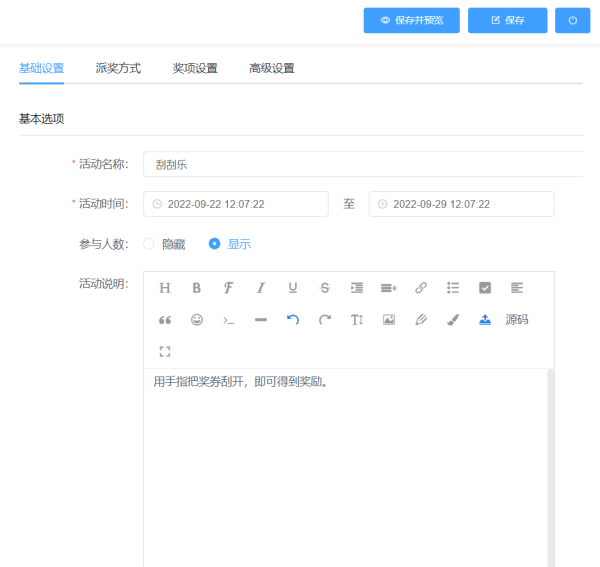Image resolution: width=600 pixels, height=567 pixels.
Task: Select the 隐藏 radio option
Action: click(x=164, y=244)
